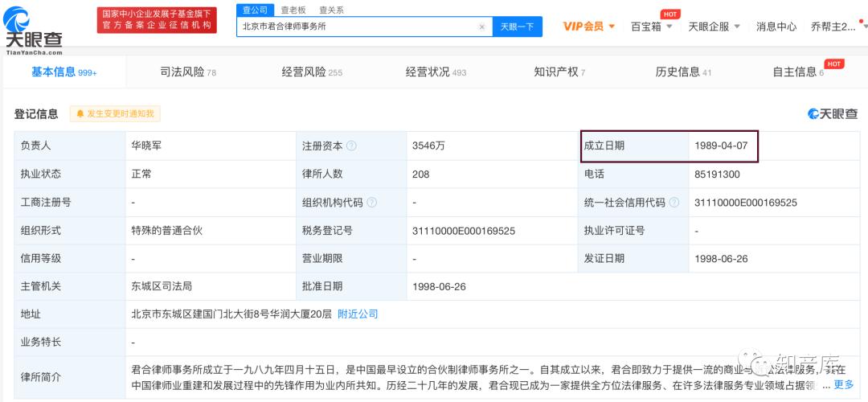Click the phone number 85191300

tap(717, 174)
